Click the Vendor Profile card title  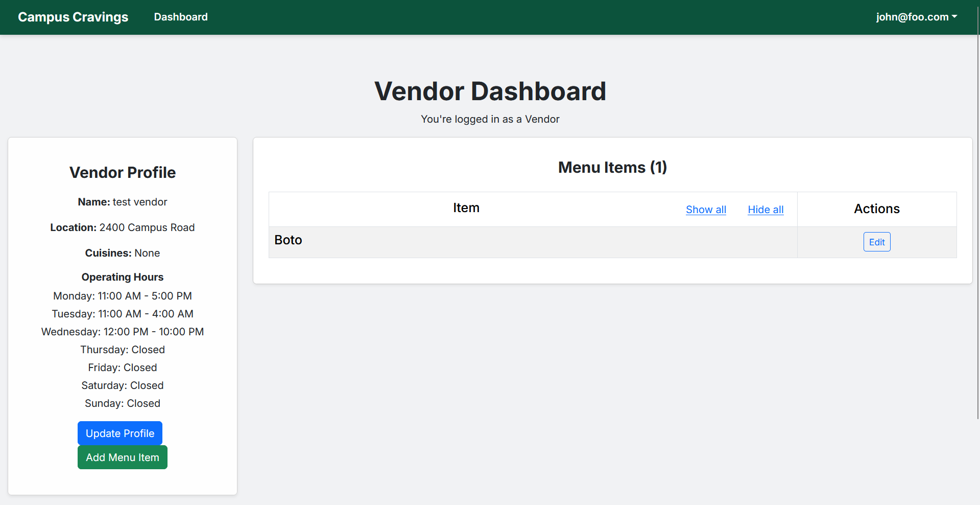(123, 173)
